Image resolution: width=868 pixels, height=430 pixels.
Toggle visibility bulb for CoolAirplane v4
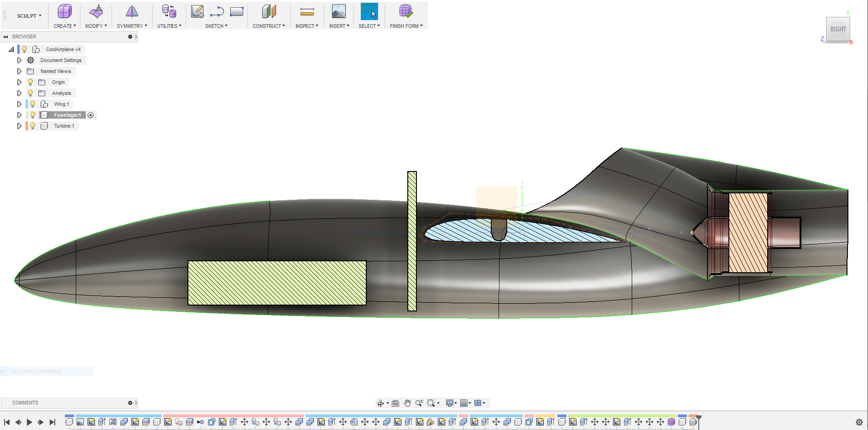pos(25,49)
